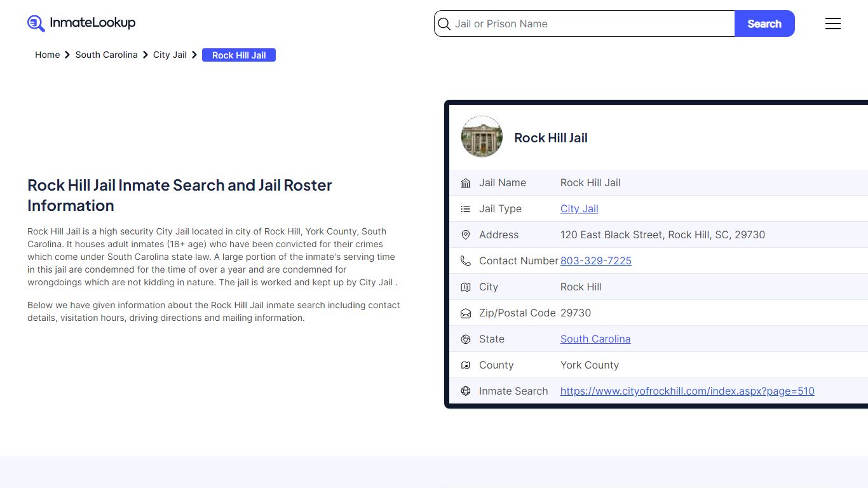Image resolution: width=868 pixels, height=488 pixels.
Task: Click the InmateLookup logo icon
Action: pyautogui.click(x=36, y=23)
